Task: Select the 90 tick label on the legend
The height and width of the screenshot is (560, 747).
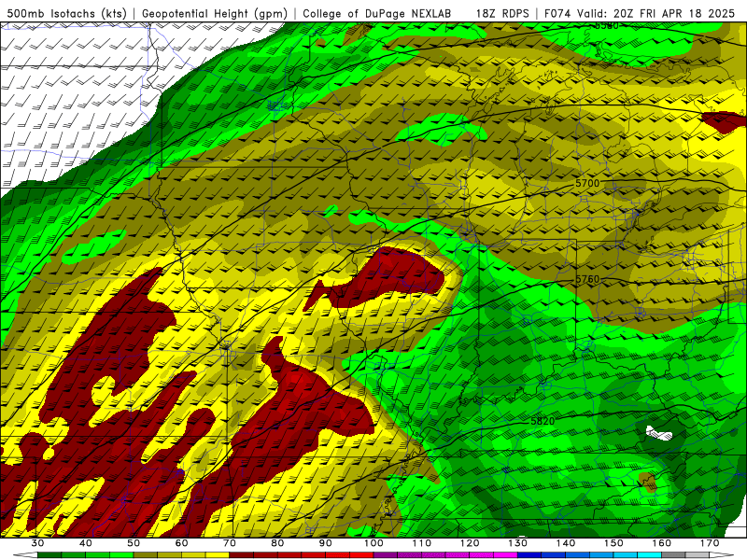Action: 325,543
